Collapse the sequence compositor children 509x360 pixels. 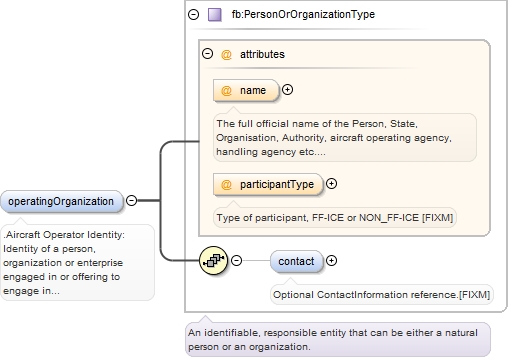236,260
